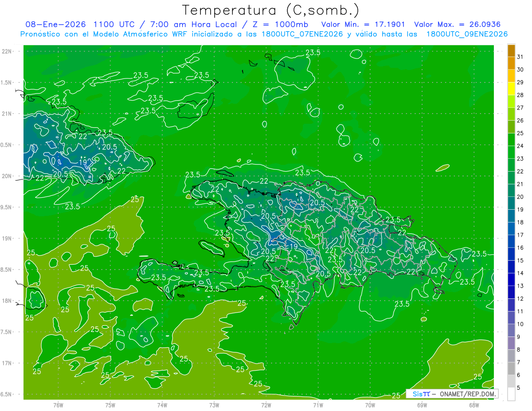This screenshot has width=532, height=411.
Task: Click the top orange-brown swatch above 31
Action: 511,50
